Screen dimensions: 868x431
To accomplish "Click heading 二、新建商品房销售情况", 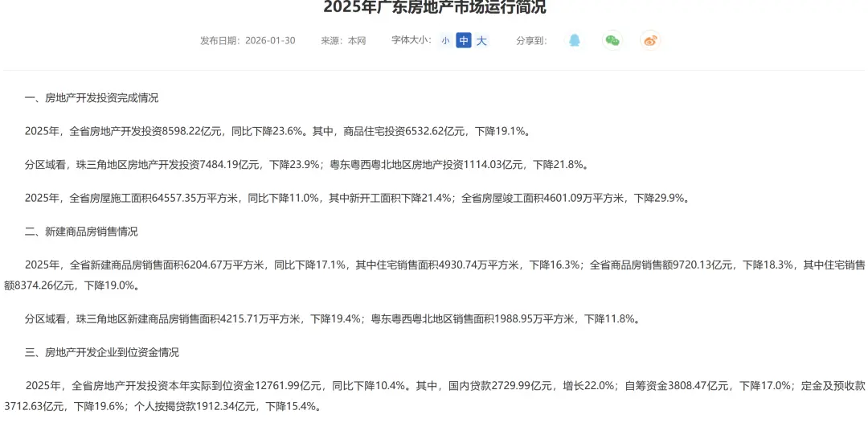I will (x=81, y=232).
